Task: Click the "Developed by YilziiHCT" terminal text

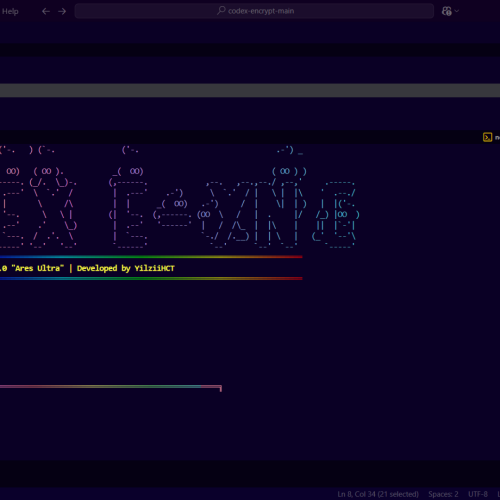Action: tap(126, 268)
